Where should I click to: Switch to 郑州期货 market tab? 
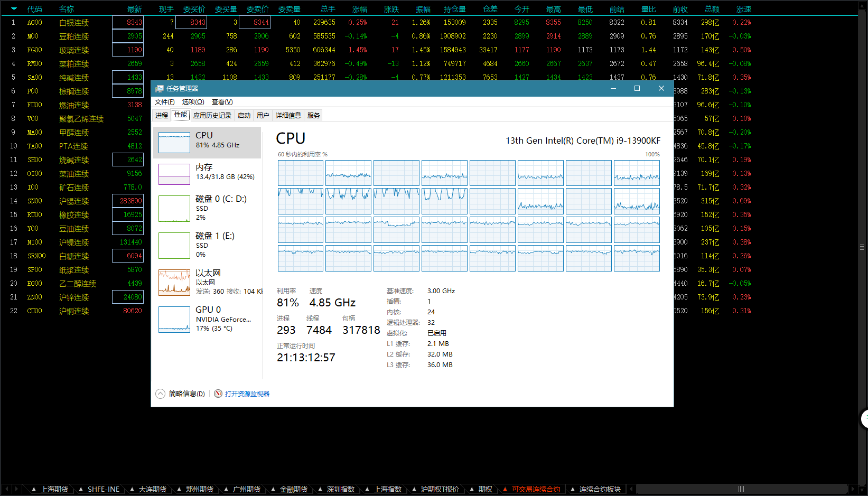(x=200, y=489)
